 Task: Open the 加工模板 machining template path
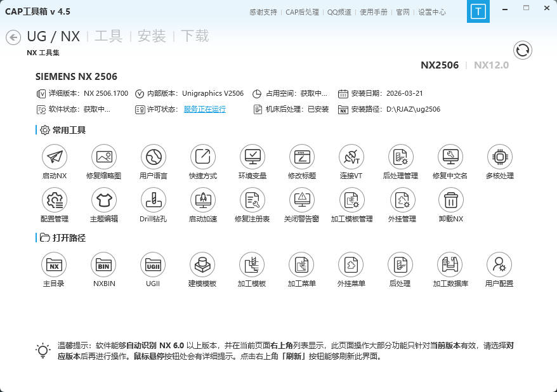[x=252, y=265]
